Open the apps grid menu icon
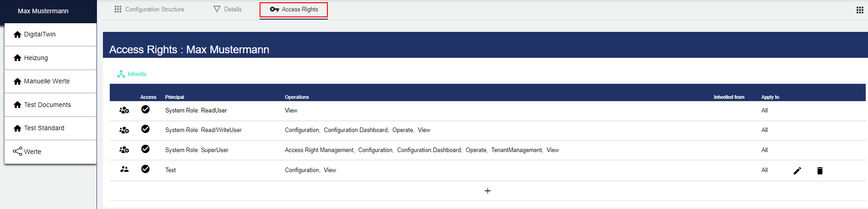The image size is (868, 209). coord(860,10)
